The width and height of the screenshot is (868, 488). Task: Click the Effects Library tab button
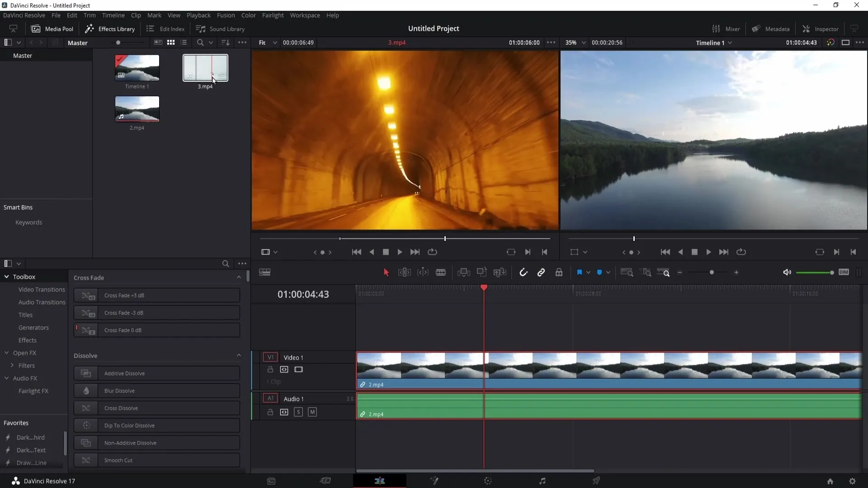pyautogui.click(x=111, y=28)
